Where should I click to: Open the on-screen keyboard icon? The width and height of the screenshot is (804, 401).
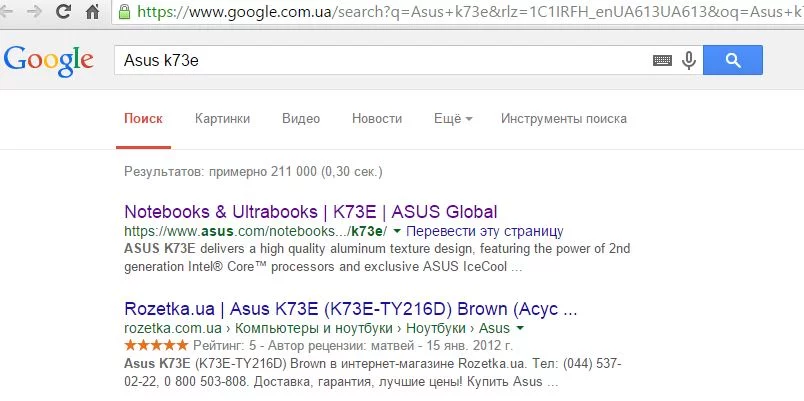(x=662, y=61)
